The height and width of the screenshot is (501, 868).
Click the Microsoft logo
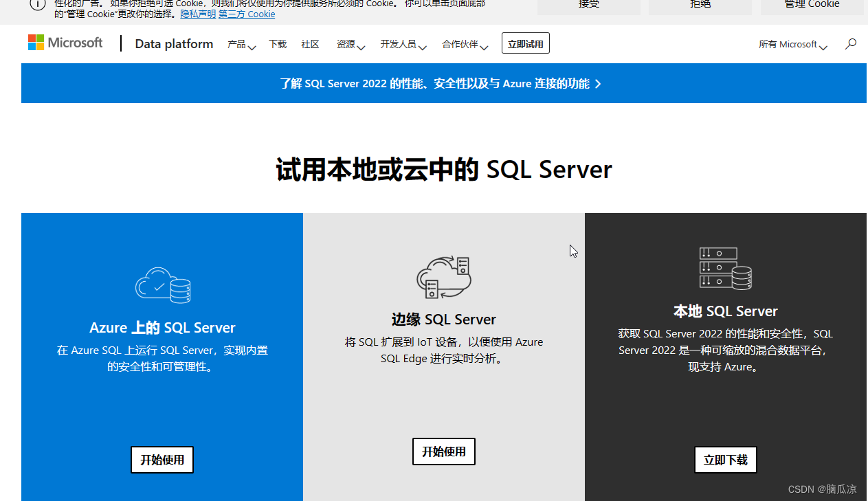point(65,43)
